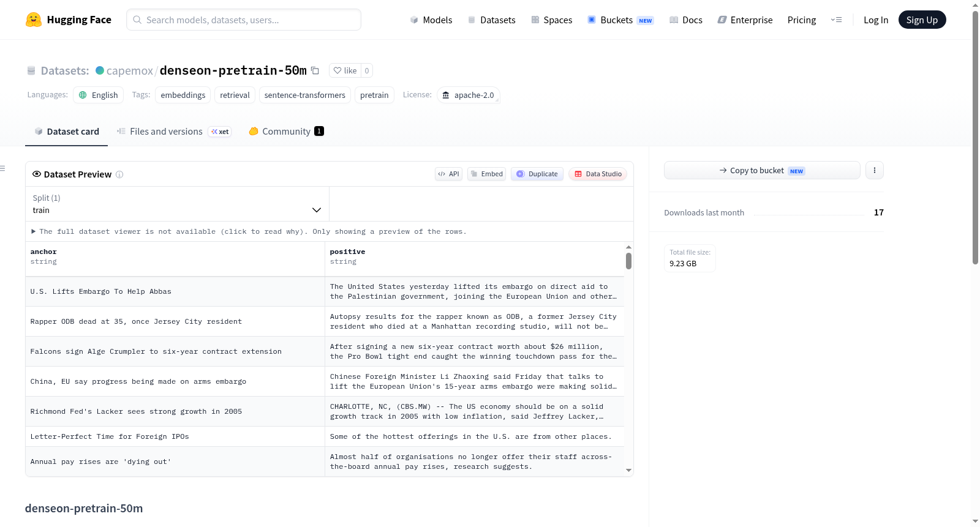Click the 'Rapper ODB dead at 35' cell
Screen dimensions: 980x527
[x=175, y=321]
